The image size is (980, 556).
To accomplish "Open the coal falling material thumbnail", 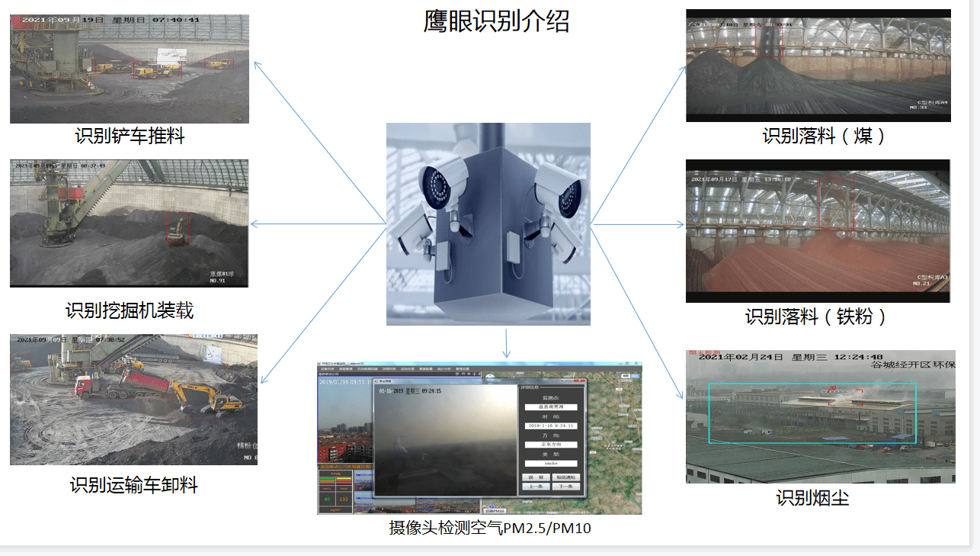I will coord(818,65).
